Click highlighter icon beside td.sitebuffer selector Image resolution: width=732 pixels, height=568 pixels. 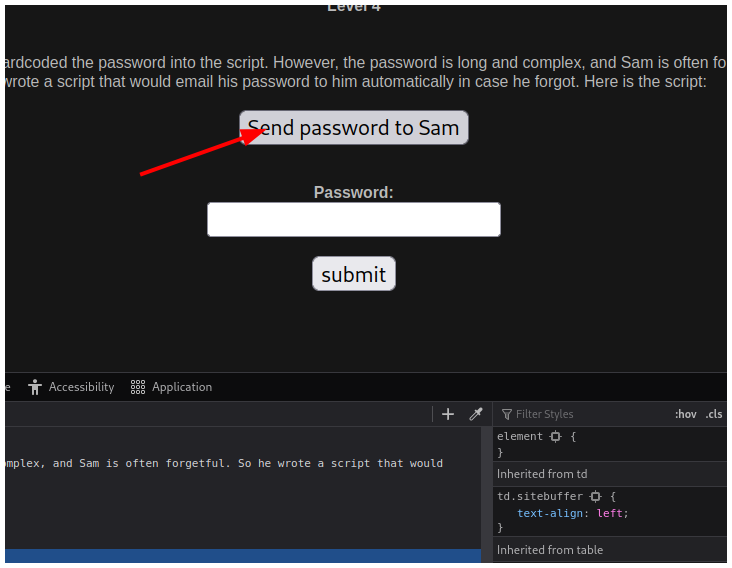point(594,497)
